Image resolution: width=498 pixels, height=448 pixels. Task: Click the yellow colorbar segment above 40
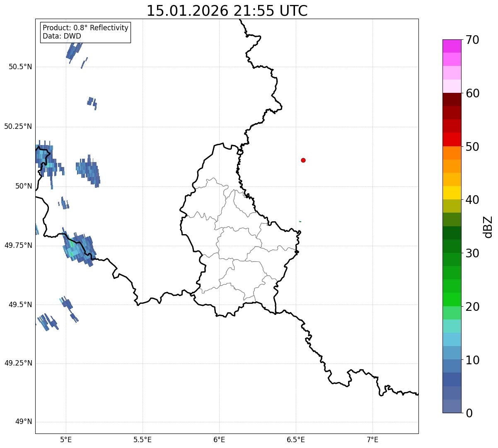(452, 193)
